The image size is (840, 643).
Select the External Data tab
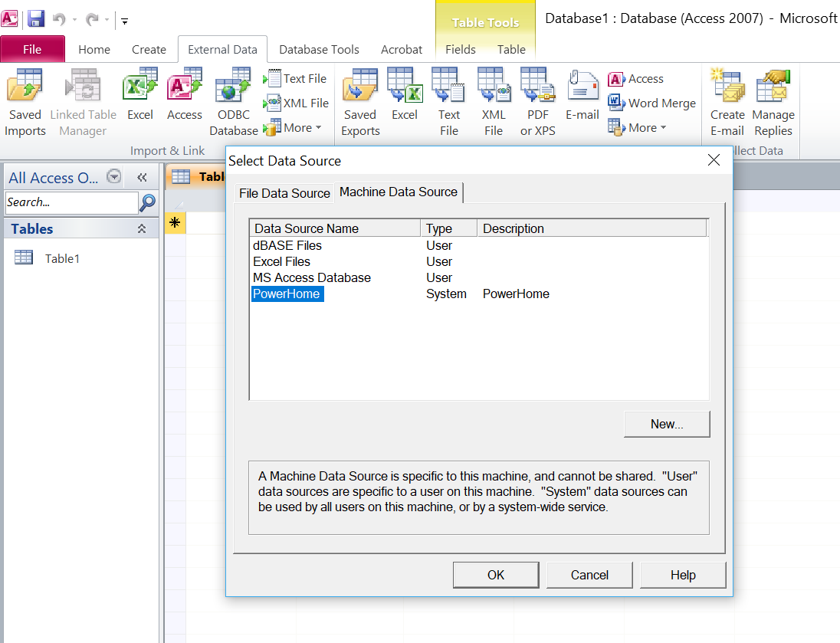click(x=222, y=49)
